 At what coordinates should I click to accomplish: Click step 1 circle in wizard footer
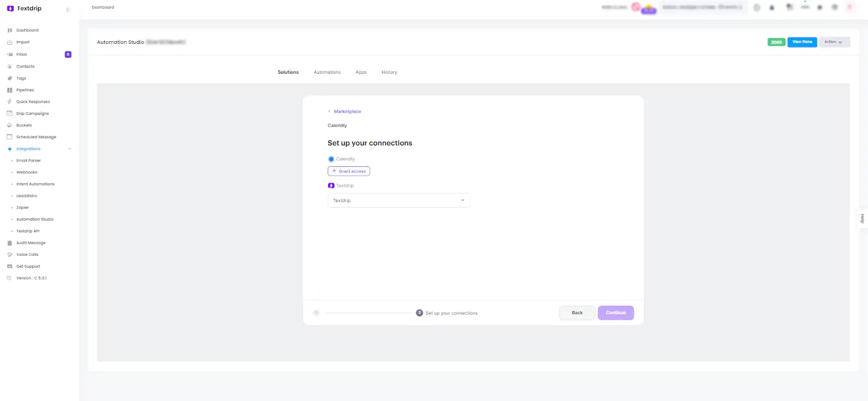click(x=316, y=313)
